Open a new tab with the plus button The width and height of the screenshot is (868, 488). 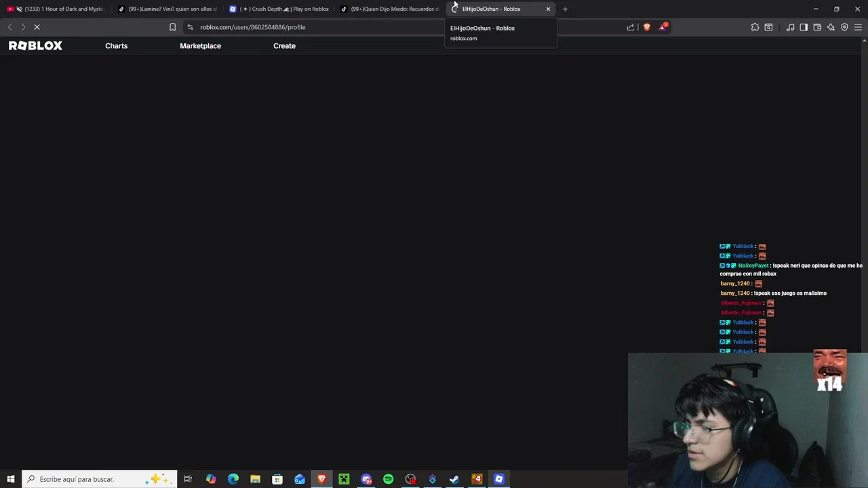pyautogui.click(x=565, y=9)
